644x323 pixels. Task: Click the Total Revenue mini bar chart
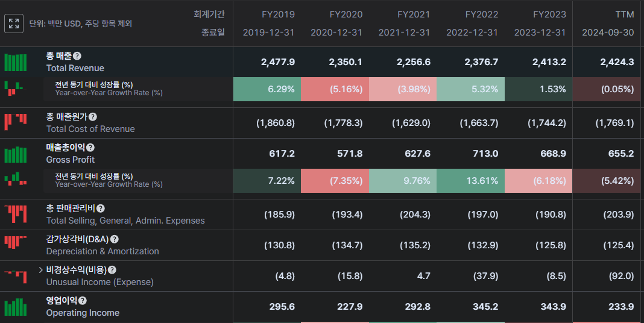point(16,63)
